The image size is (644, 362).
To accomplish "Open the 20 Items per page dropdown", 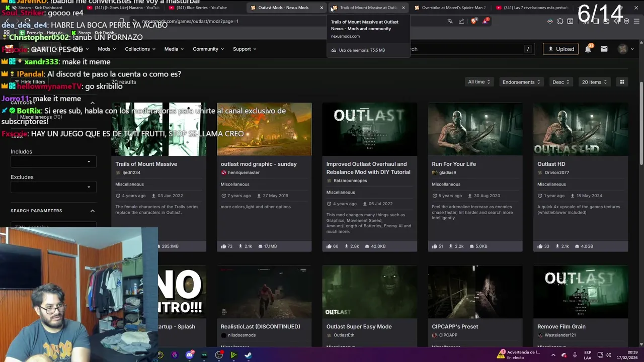I will [x=594, y=82].
